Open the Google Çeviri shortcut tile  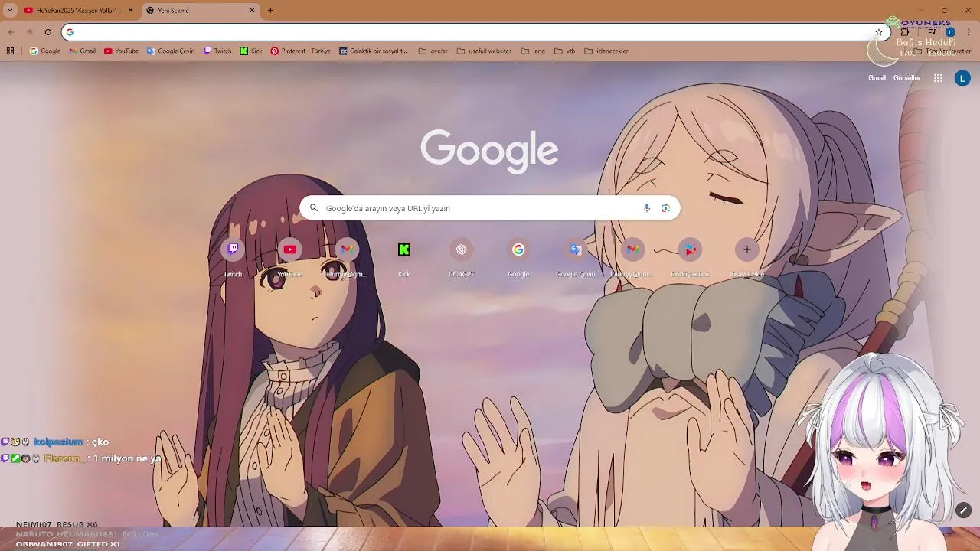click(x=576, y=259)
